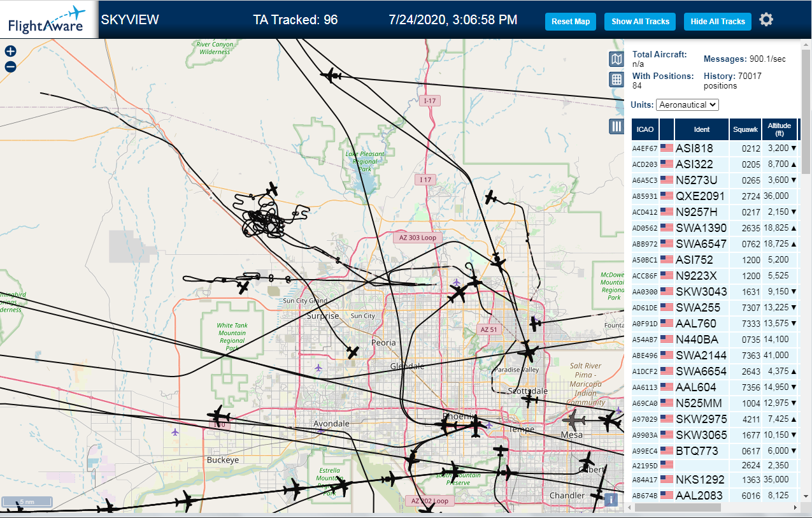
Task: Click ICAO code ACD412
Action: pos(645,212)
